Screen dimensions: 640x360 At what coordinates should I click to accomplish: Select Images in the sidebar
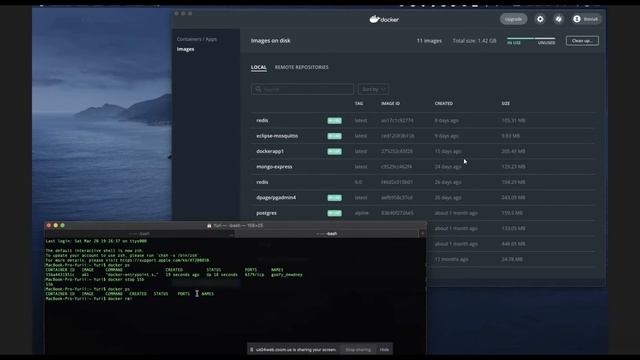(185, 49)
